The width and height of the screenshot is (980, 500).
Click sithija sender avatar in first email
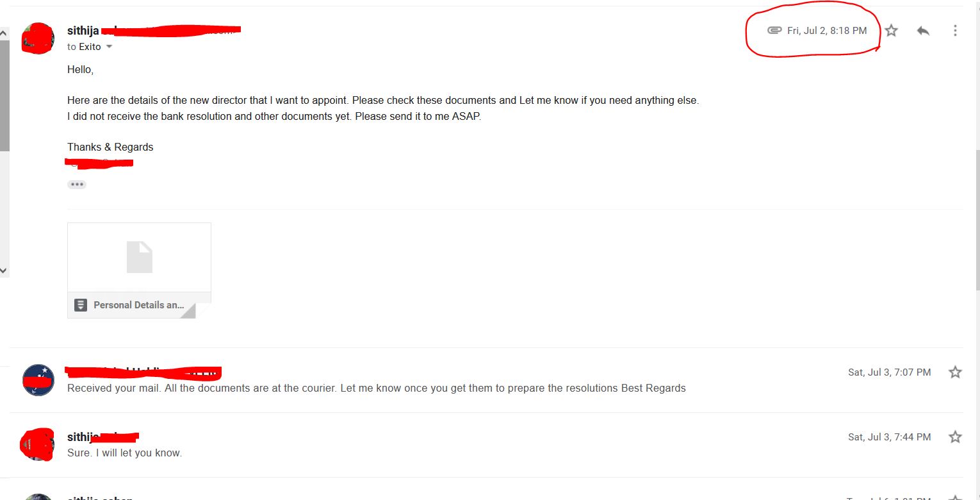tap(38, 38)
